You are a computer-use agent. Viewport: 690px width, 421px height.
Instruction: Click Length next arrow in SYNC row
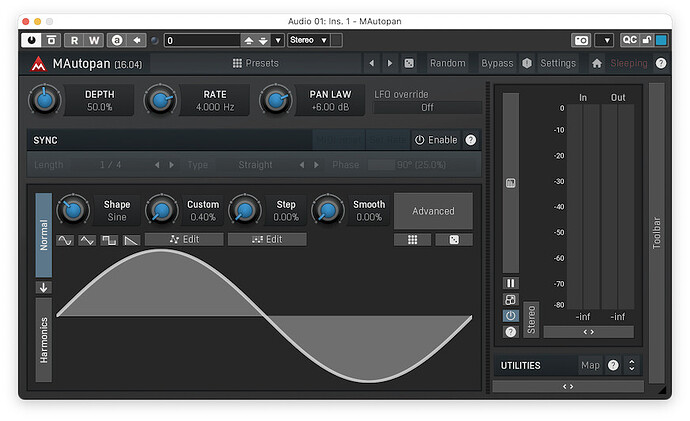[172, 165]
